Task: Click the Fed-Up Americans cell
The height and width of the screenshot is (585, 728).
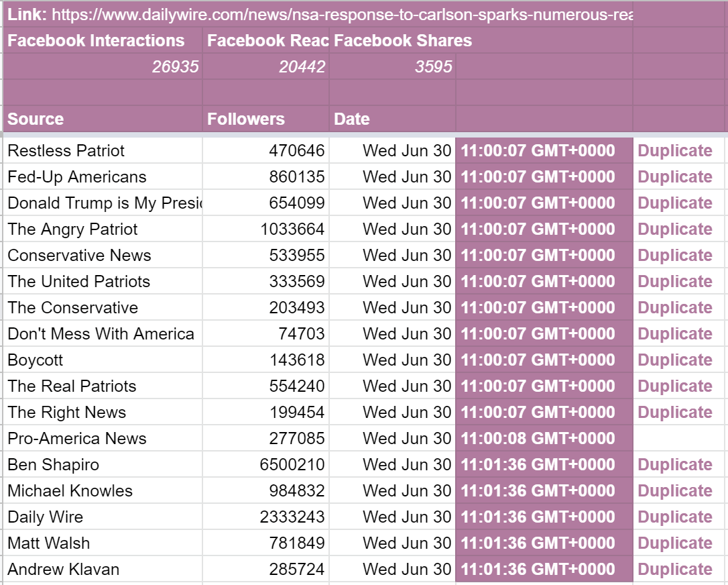Action: tap(103, 176)
